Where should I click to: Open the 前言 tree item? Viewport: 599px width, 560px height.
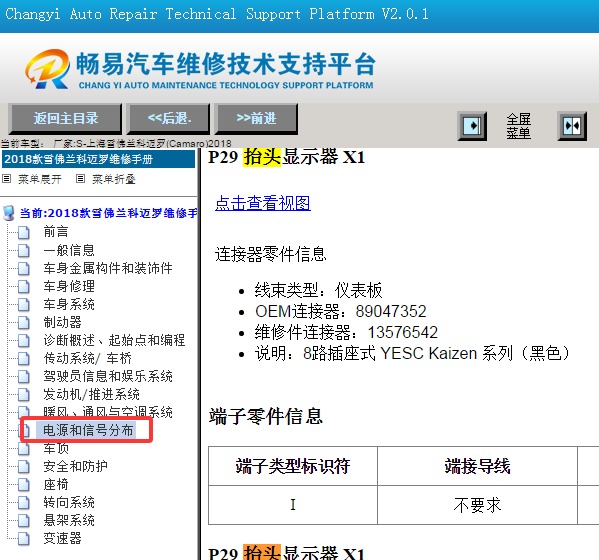coord(56,232)
